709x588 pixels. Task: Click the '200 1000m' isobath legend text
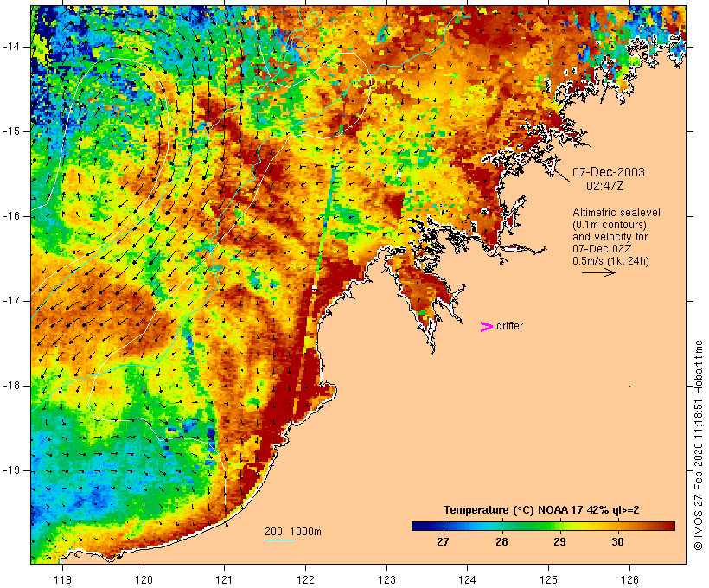(293, 532)
